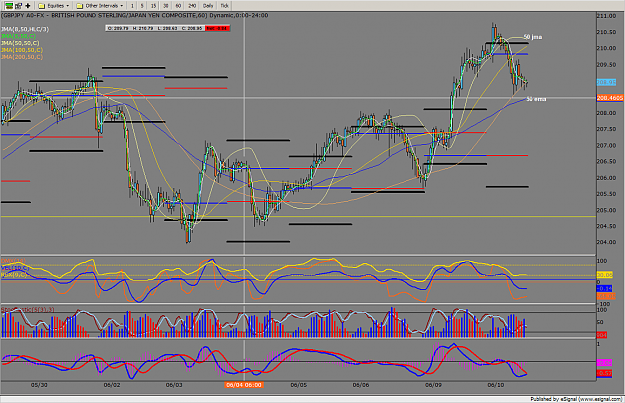This screenshot has height=403, width=625.
Task: Select the 240 minute interval button
Action: click(x=192, y=6)
